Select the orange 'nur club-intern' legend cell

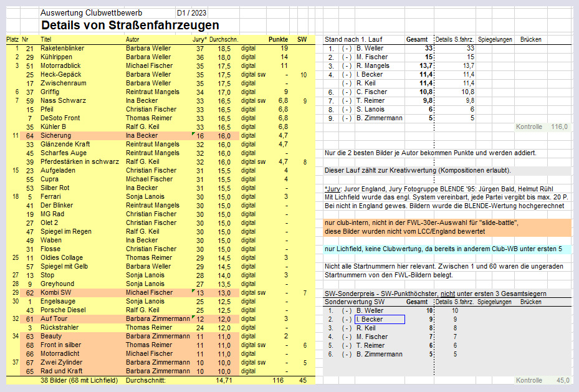pyautogui.click(x=447, y=227)
